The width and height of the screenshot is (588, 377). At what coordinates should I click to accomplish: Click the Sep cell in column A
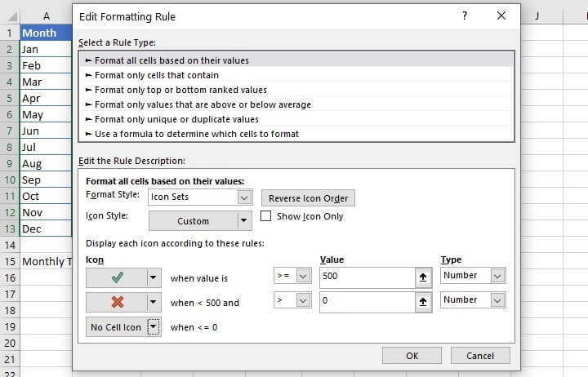[46, 180]
